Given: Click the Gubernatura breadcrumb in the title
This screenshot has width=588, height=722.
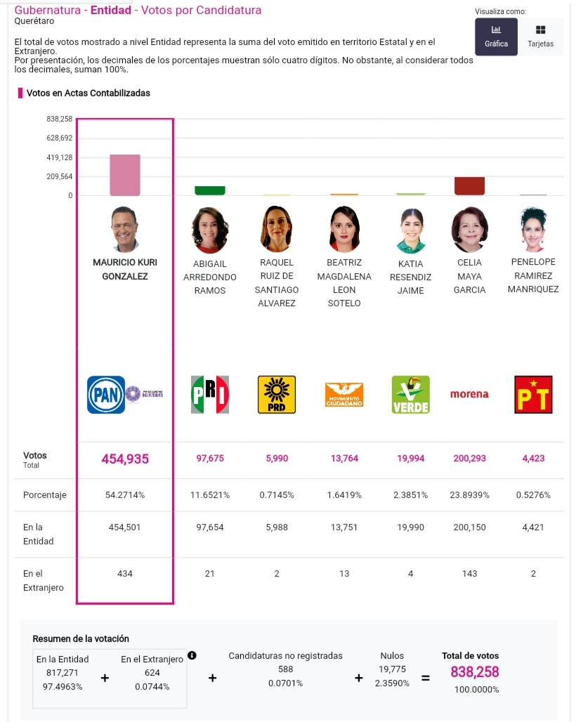Looking at the screenshot, I should click(x=48, y=10).
